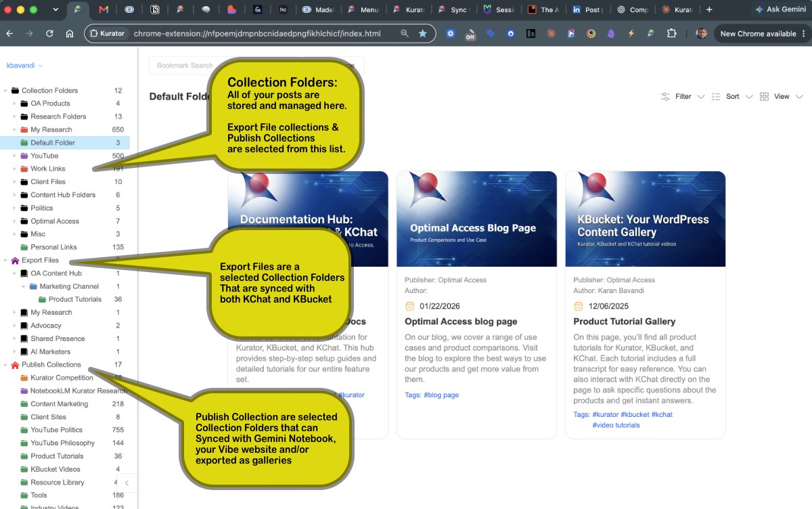Click the calendar icon next to 01/22/2026
The height and width of the screenshot is (509, 812).
(409, 306)
